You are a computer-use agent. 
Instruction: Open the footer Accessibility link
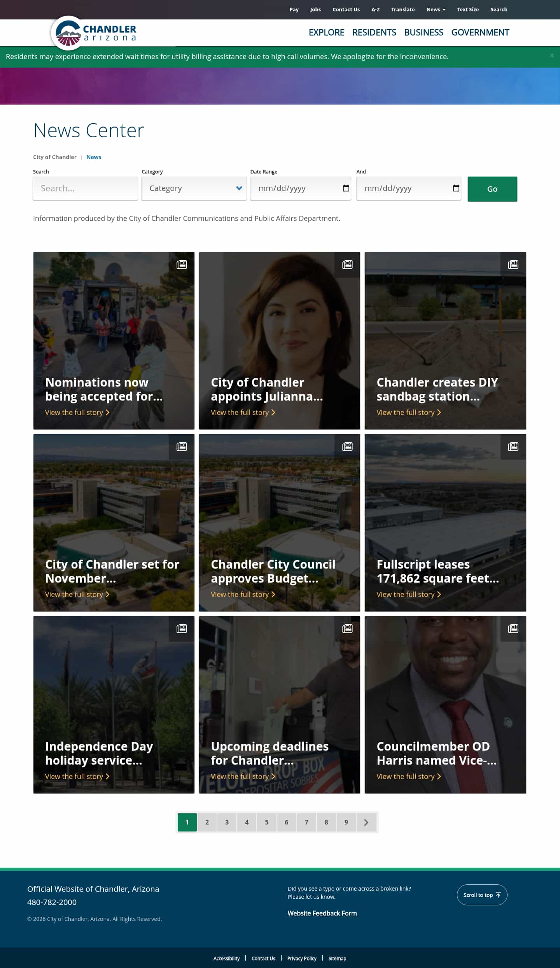[226, 958]
